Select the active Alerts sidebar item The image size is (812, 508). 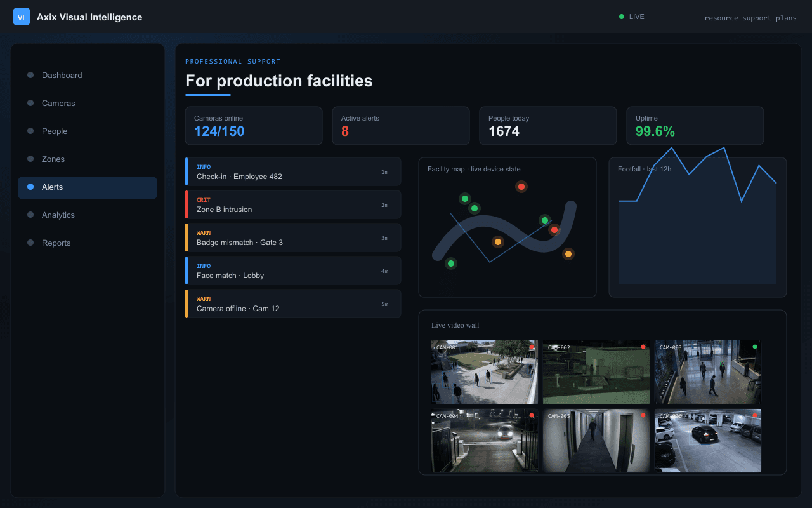click(88, 187)
